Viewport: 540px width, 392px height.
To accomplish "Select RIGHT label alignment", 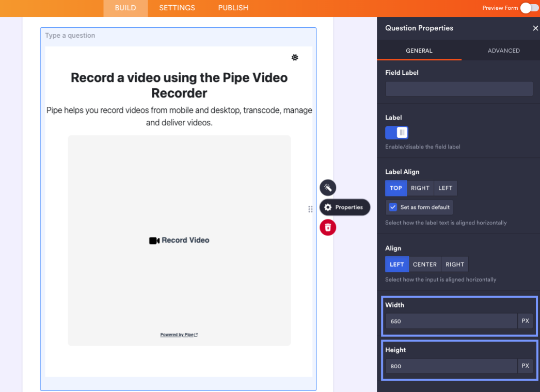I will click(420, 188).
